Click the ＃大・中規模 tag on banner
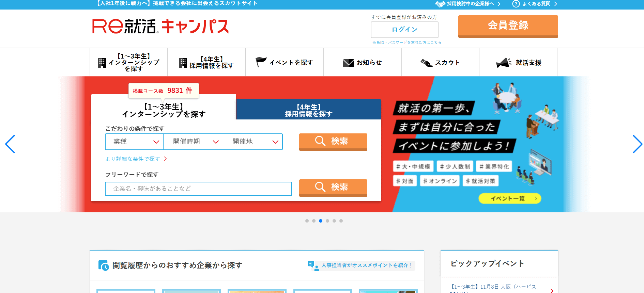This screenshot has width=644, height=293. tap(413, 166)
